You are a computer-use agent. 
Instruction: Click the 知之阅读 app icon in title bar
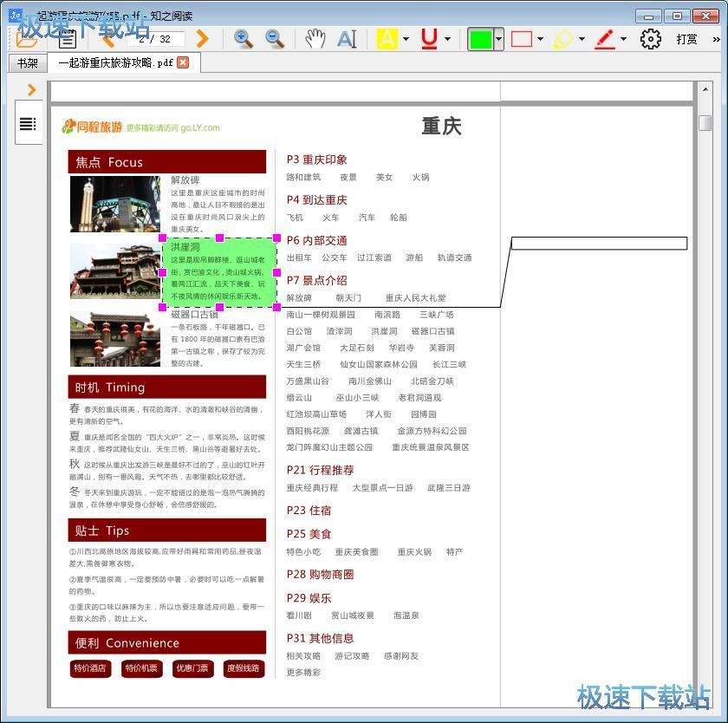pos(16,16)
